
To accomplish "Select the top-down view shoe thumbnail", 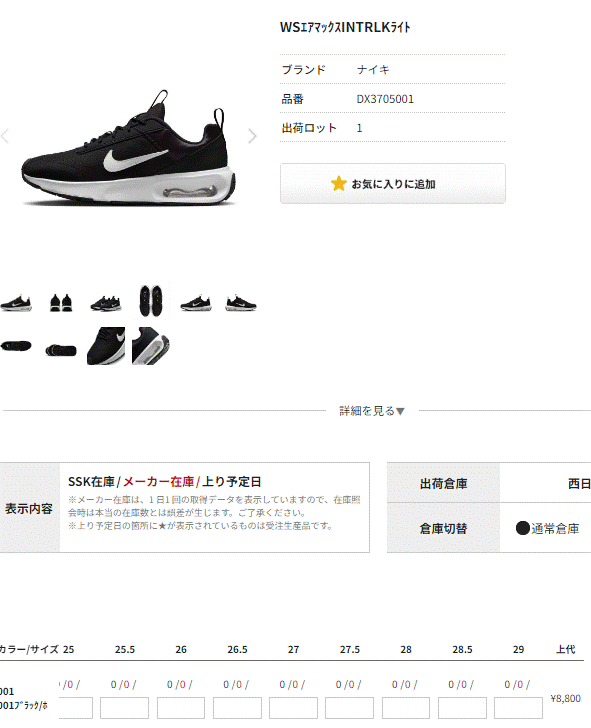I will click(151, 301).
